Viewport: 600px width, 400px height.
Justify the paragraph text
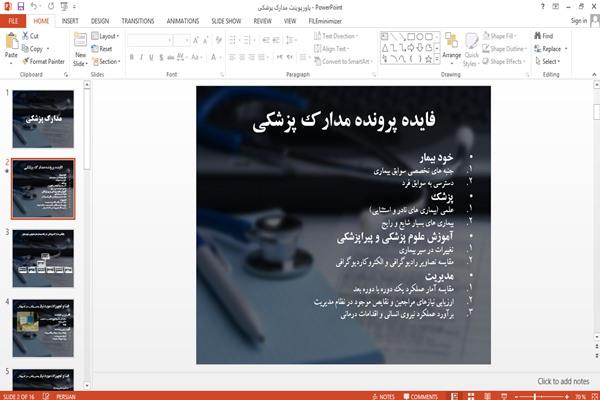(261, 57)
